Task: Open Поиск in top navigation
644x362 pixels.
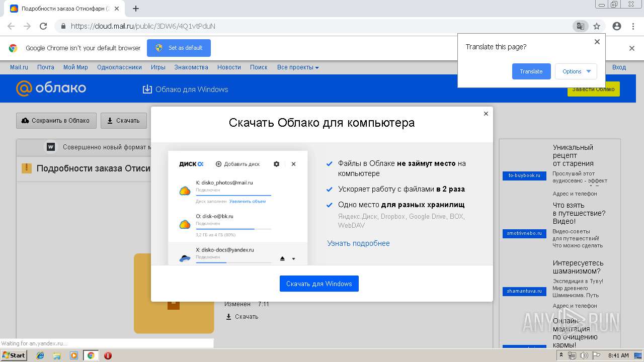Action: [259, 67]
